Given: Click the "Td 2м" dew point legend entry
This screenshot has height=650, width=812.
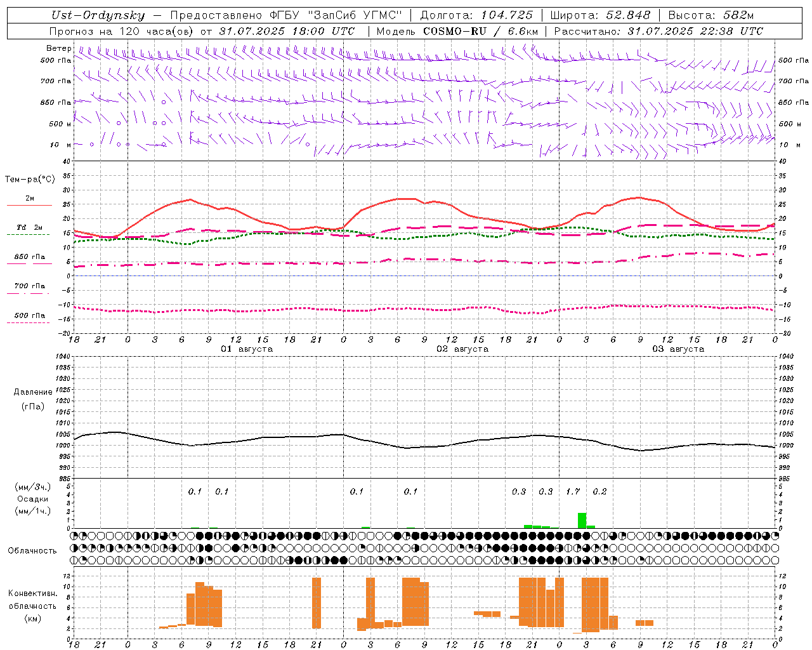Looking at the screenshot, I should 30,227.
